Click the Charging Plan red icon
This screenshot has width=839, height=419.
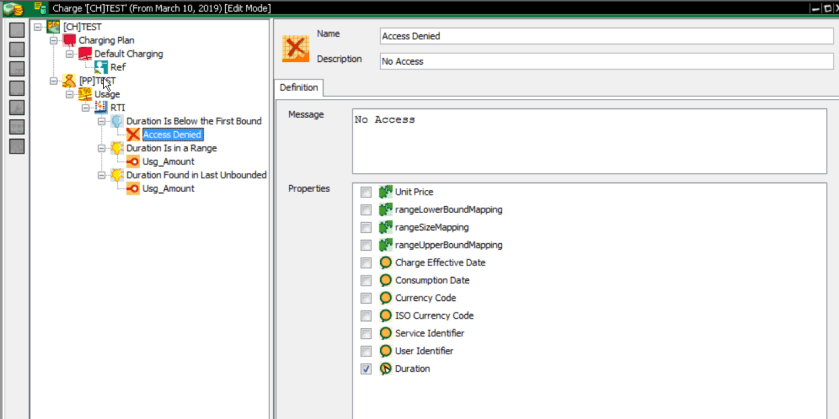[69, 40]
